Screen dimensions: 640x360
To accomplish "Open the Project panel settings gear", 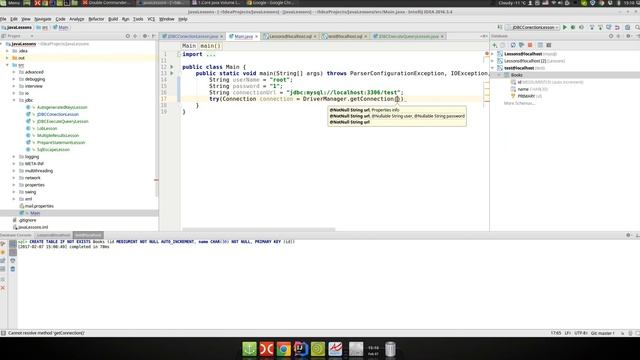I will [x=145, y=36].
